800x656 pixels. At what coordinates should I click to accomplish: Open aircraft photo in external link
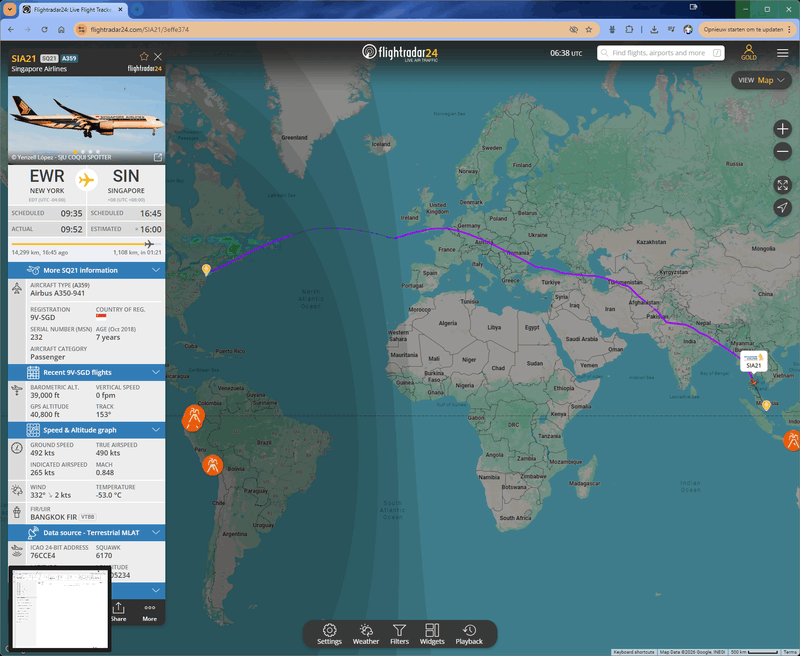click(158, 157)
